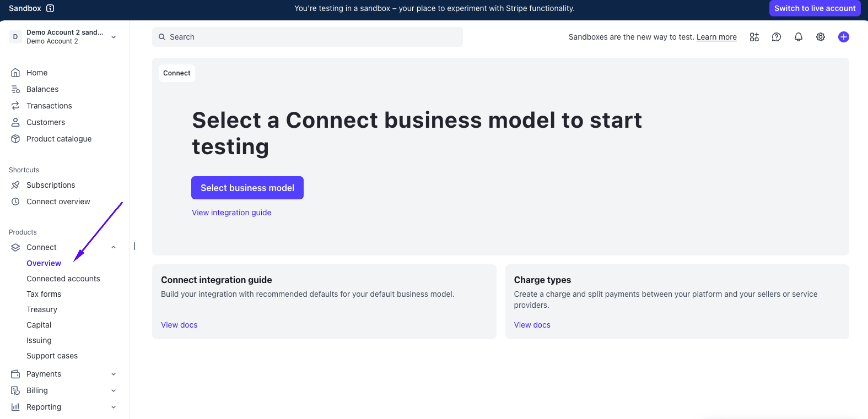Open Capital under Connect
The image size is (868, 419).
39,325
